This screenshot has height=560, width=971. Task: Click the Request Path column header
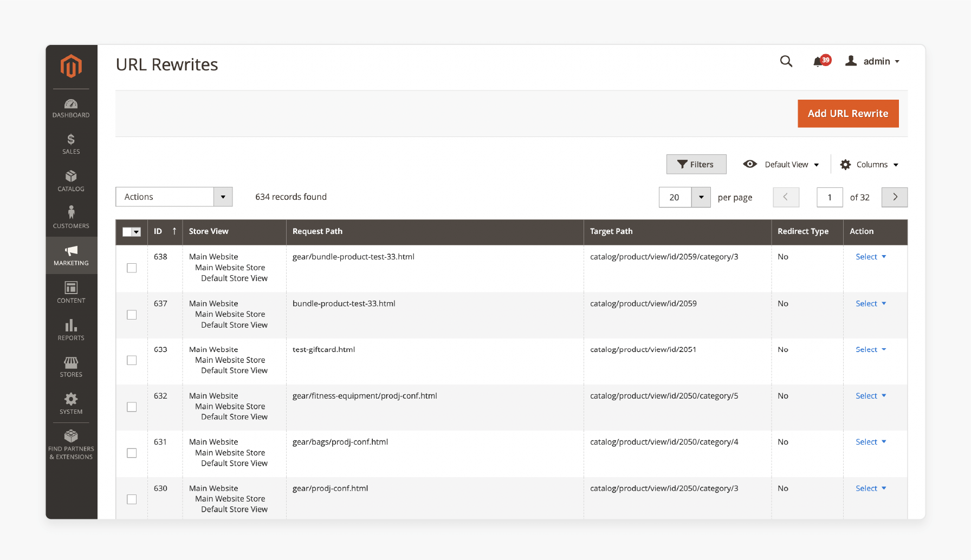tap(435, 231)
